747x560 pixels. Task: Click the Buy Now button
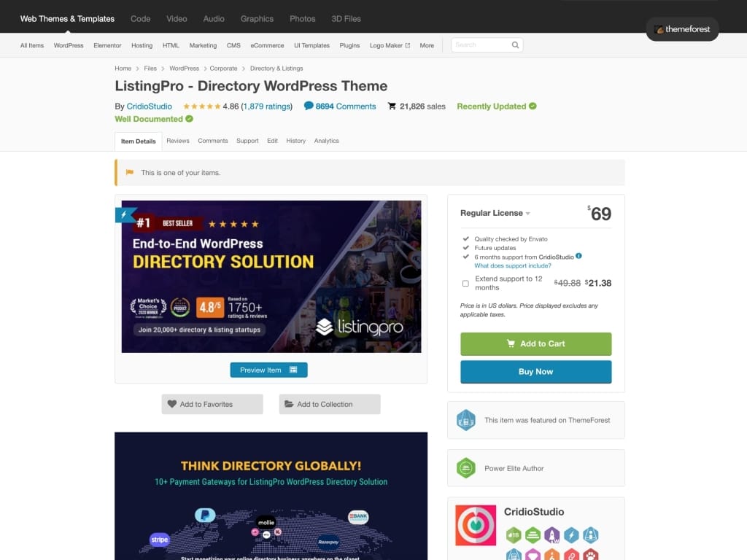[535, 371]
